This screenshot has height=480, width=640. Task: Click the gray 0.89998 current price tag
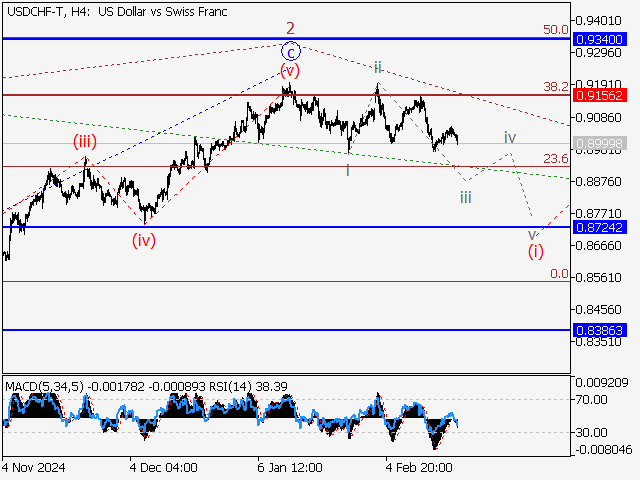click(600, 144)
